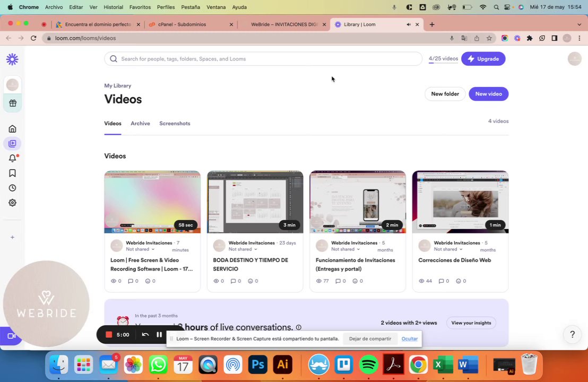Open WhatsApp from the Dock
The height and width of the screenshot is (382, 588).
pos(158,364)
